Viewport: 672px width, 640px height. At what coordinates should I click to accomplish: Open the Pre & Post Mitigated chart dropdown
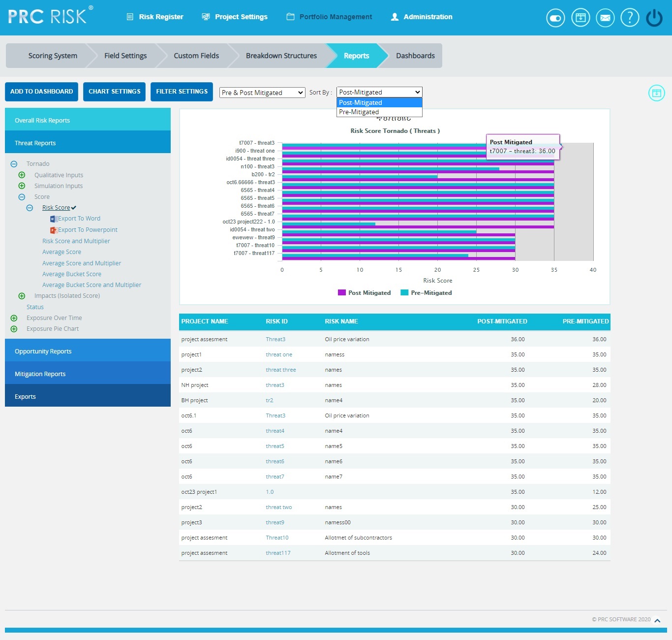pyautogui.click(x=262, y=92)
